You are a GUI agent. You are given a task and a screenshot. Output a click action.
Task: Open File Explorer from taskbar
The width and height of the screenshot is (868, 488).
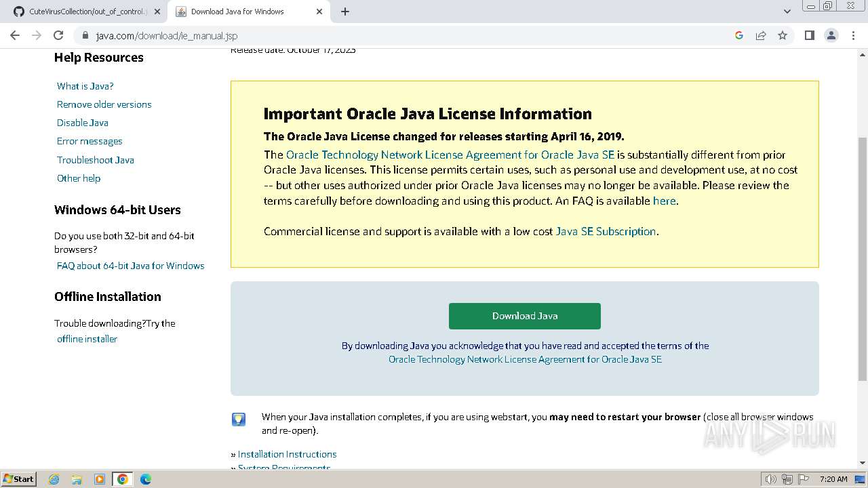click(x=77, y=479)
